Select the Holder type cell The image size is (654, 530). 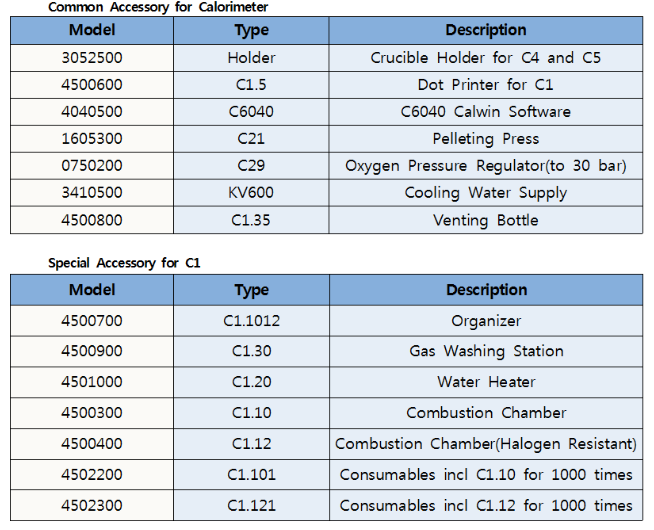click(251, 57)
